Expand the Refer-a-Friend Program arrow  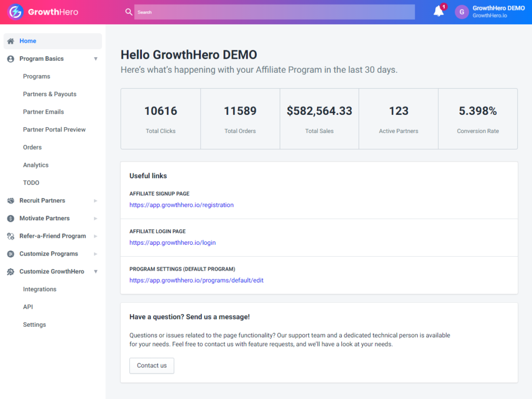pyautogui.click(x=96, y=236)
